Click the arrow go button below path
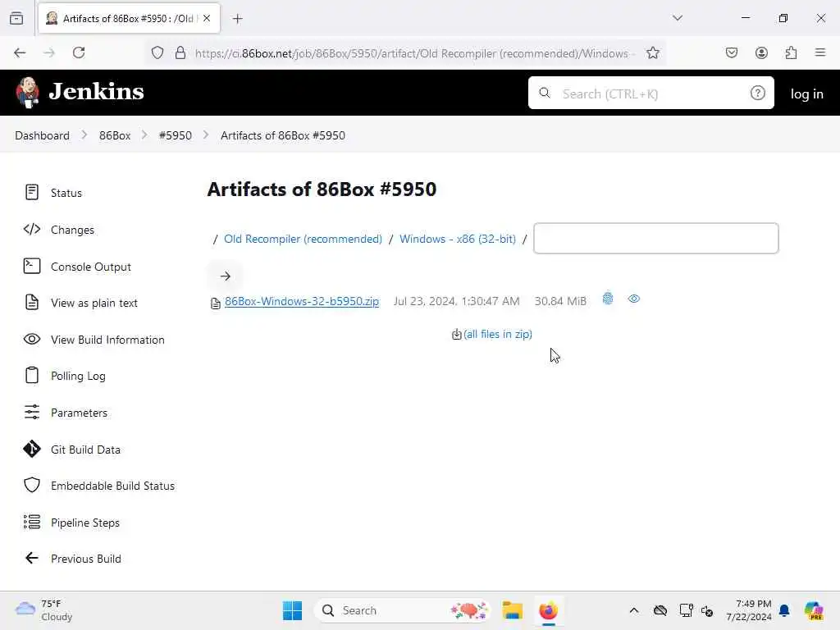The image size is (840, 630). (225, 276)
